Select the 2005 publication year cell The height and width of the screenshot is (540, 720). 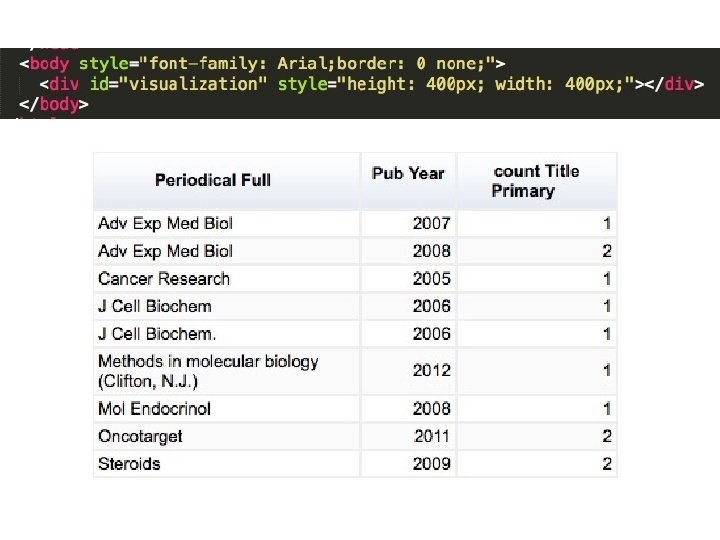pos(431,279)
